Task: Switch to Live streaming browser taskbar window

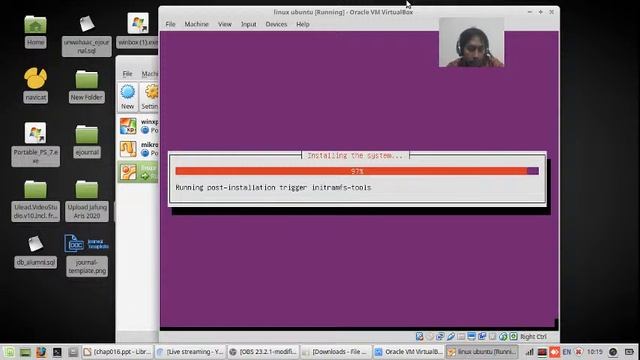Action: click(x=190, y=352)
